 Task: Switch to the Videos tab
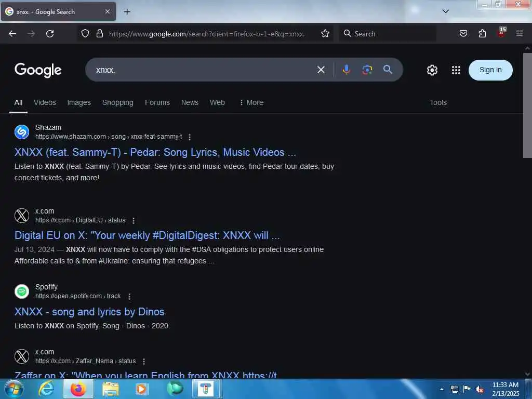(x=45, y=102)
